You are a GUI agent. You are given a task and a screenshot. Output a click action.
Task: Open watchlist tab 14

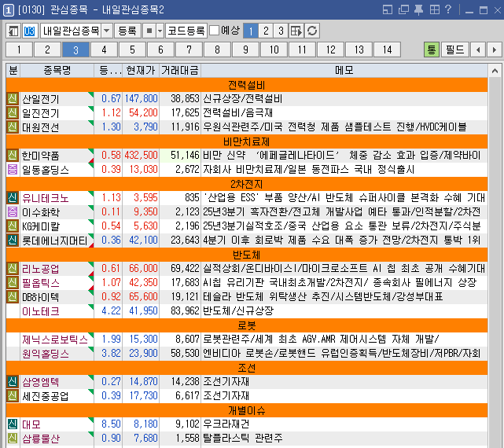pos(388,50)
